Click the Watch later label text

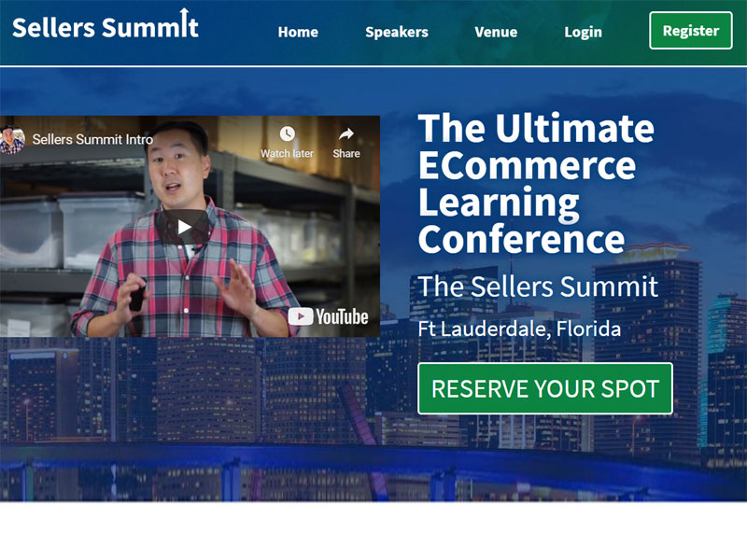click(287, 153)
